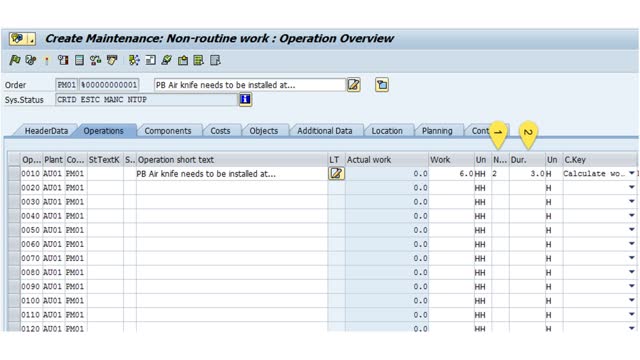Click the operation number 0020 cell

31,188
